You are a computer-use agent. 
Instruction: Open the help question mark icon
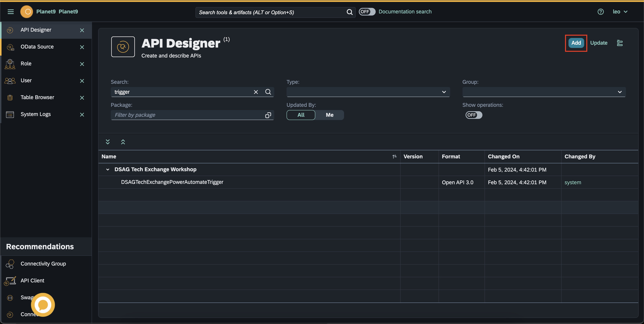[600, 12]
